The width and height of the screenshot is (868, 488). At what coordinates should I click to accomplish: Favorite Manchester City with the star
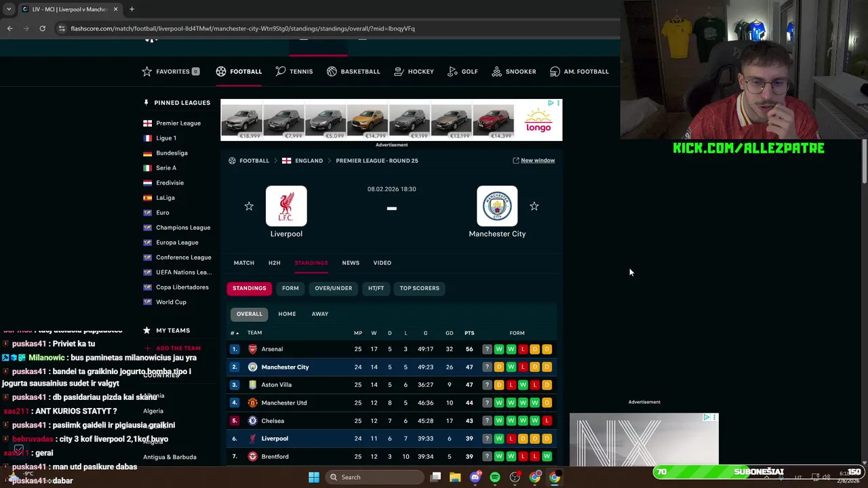click(x=534, y=206)
